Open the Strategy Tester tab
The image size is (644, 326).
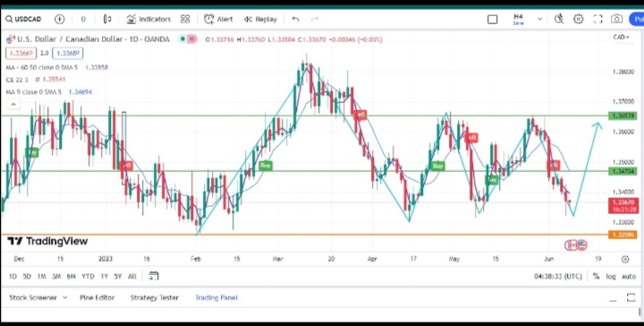point(154,297)
